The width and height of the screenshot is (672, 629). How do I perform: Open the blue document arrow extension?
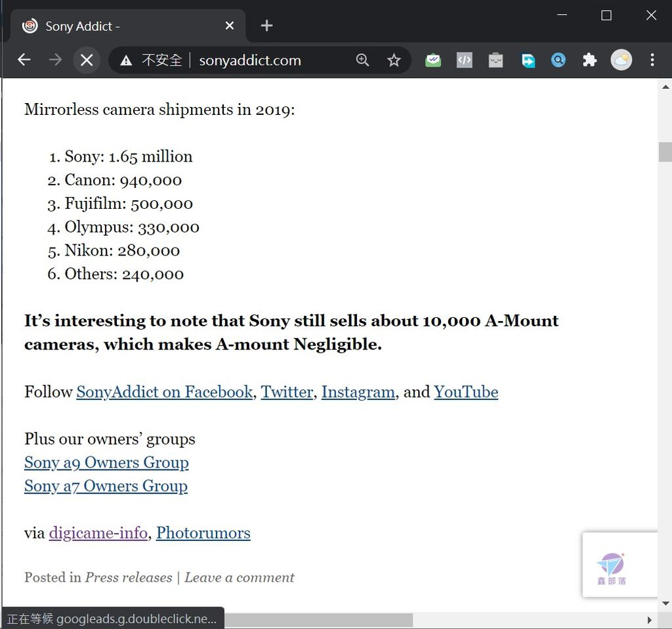(528, 60)
